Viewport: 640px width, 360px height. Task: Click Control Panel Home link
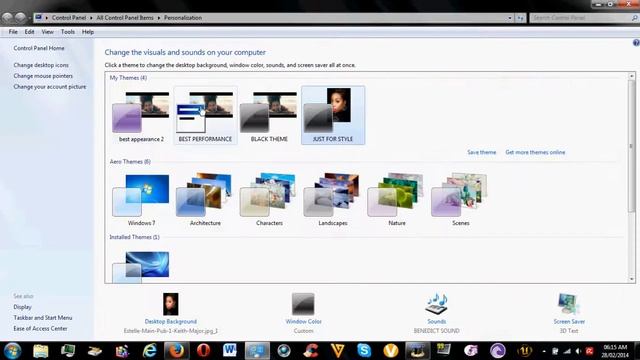[x=39, y=48]
